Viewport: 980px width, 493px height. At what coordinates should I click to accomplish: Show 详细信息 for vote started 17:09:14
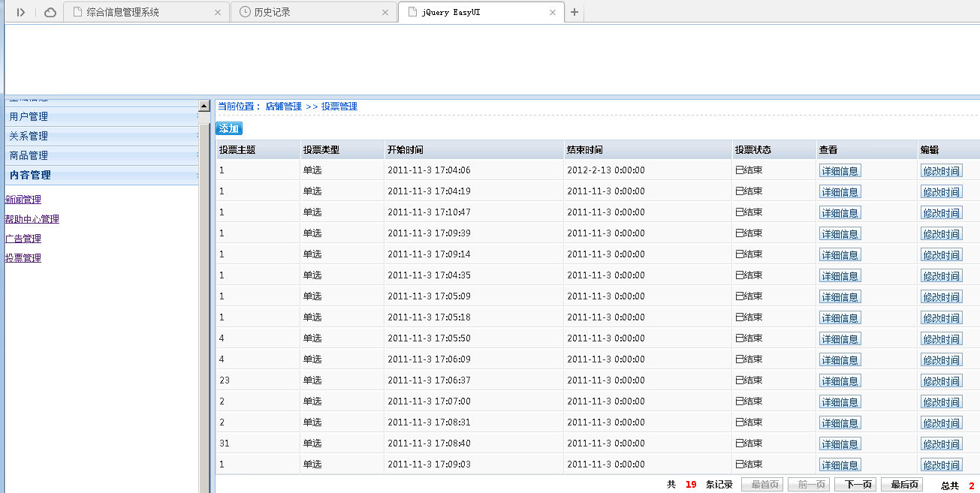coord(840,255)
